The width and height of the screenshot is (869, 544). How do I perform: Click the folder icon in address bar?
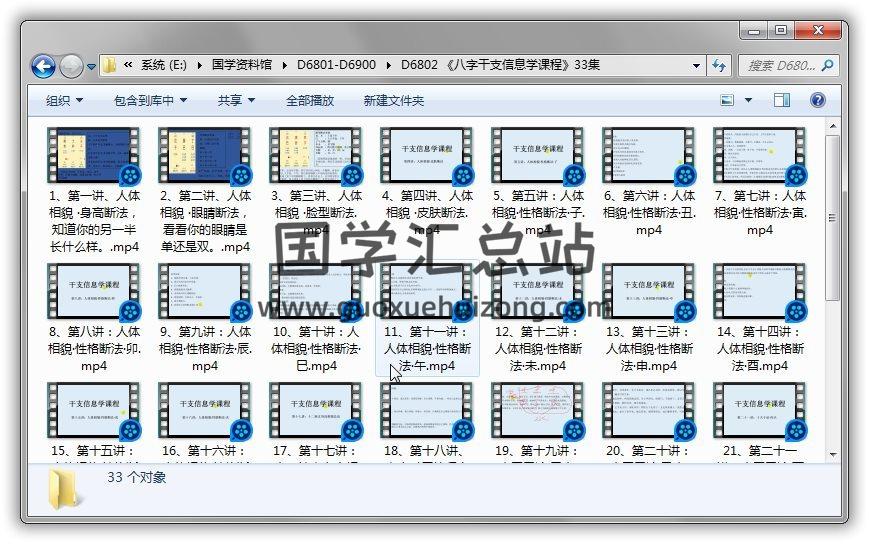109,65
